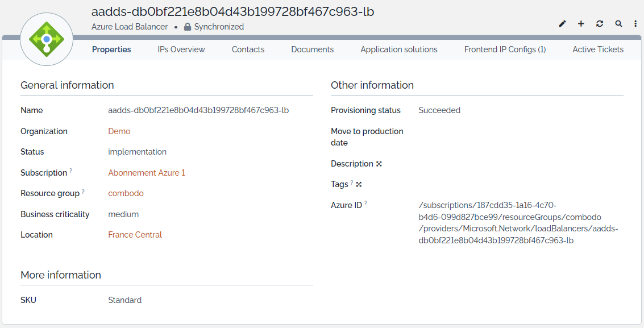Click the Azure Load Balancer object icon

47,39
